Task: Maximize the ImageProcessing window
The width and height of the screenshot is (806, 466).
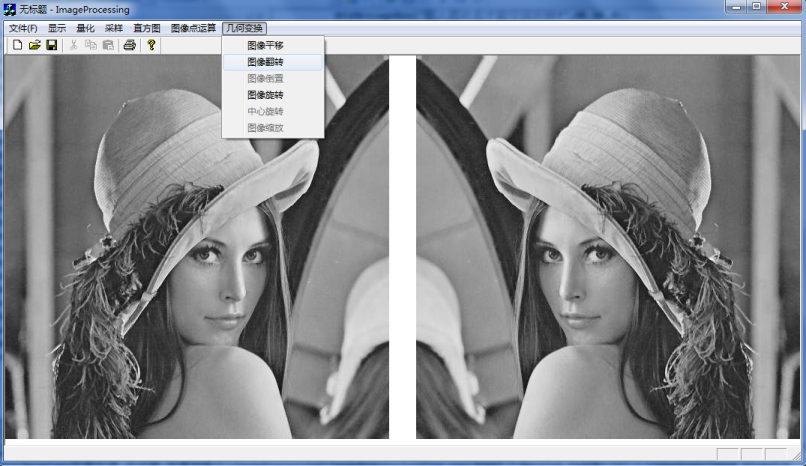Action: pos(757,7)
